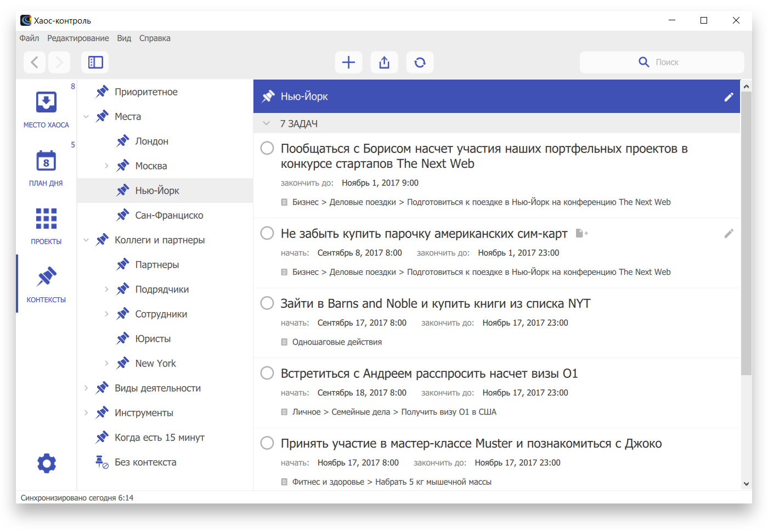768x532 pixels.
Task: Expand the Инструменты group
Action: click(86, 412)
